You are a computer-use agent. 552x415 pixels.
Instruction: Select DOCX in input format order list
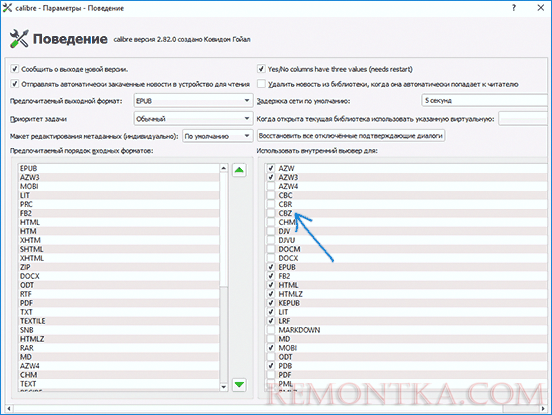click(x=119, y=276)
